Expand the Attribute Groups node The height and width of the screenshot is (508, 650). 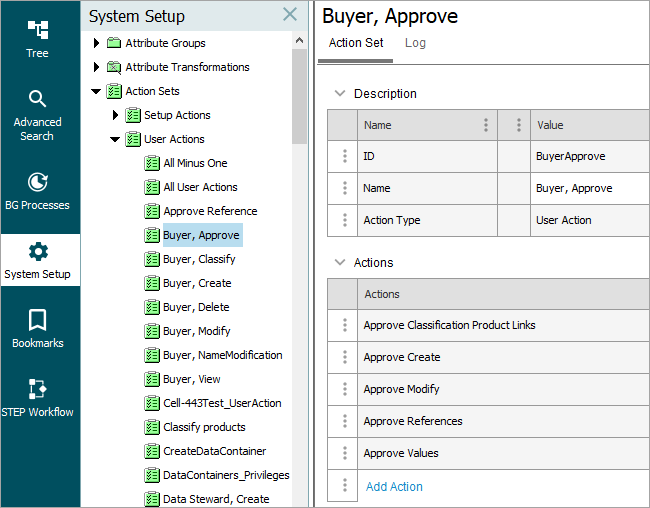pyautogui.click(x=97, y=43)
